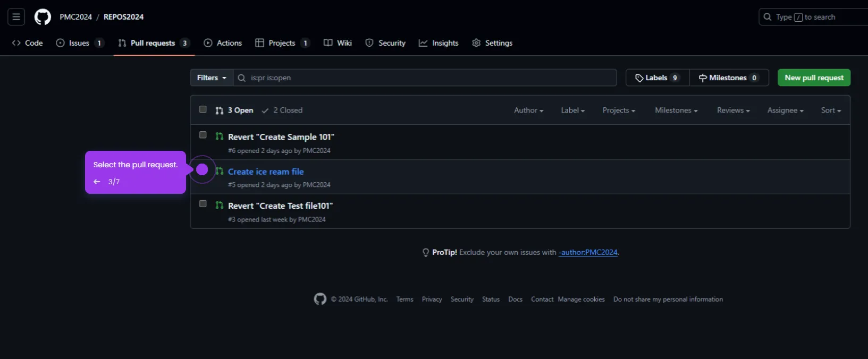Open the Terms footer link

(404, 300)
